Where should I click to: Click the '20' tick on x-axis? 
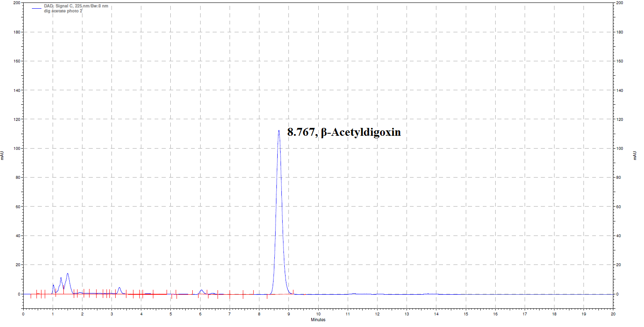click(613, 314)
